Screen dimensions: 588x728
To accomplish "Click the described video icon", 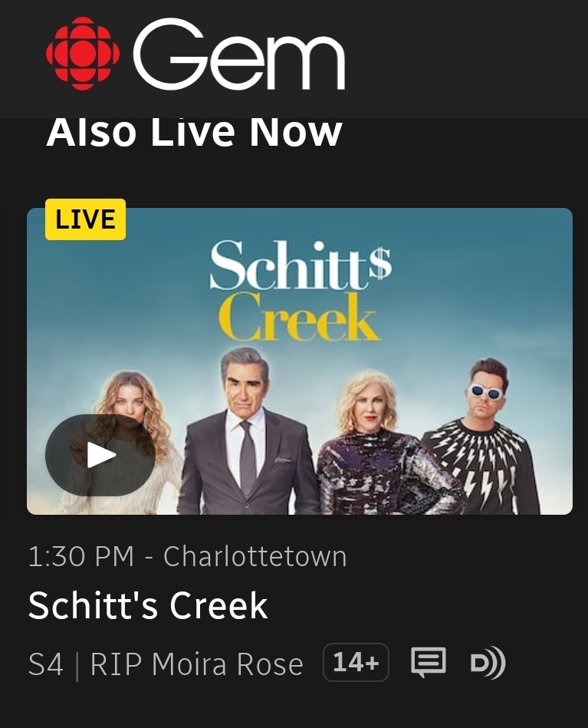I will pos(488,663).
